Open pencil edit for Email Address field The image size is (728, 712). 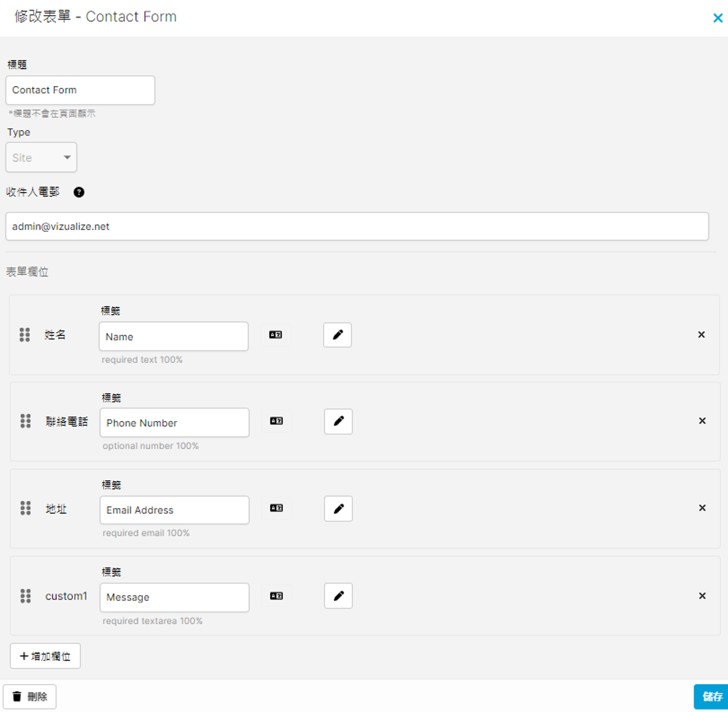click(x=338, y=508)
